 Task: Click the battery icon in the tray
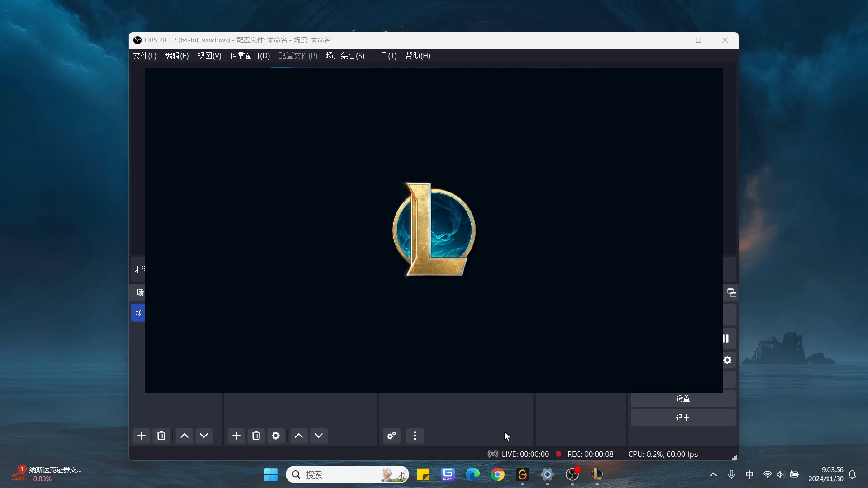pos(795,474)
